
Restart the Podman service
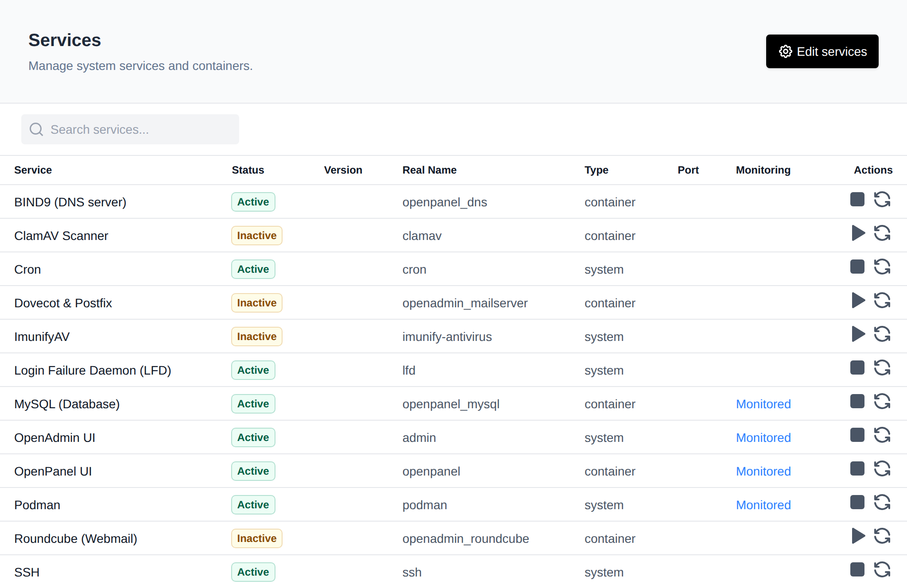[882, 503]
